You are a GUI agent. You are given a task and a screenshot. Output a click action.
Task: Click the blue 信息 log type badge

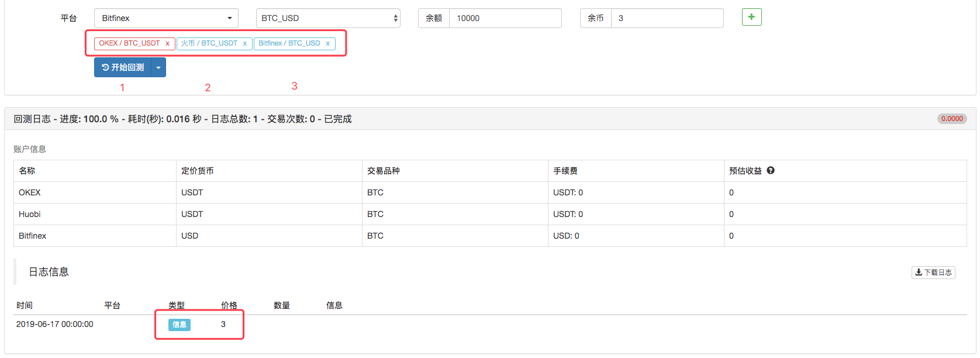click(180, 325)
